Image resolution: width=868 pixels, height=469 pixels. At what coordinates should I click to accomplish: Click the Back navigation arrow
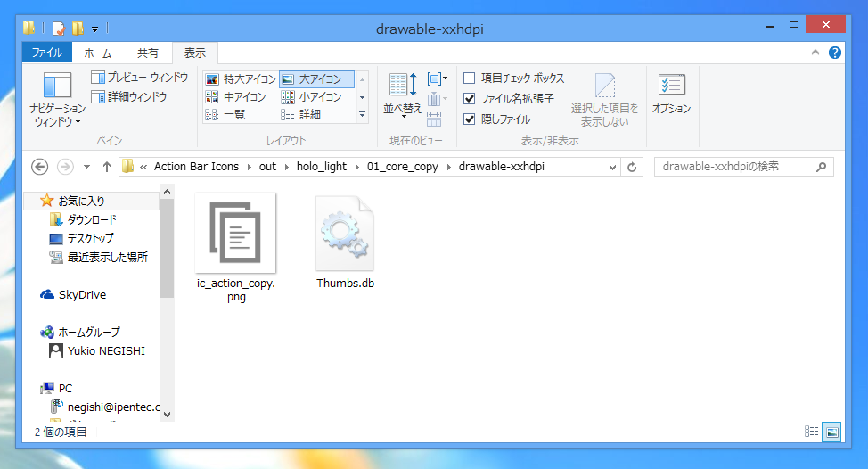tap(39, 167)
